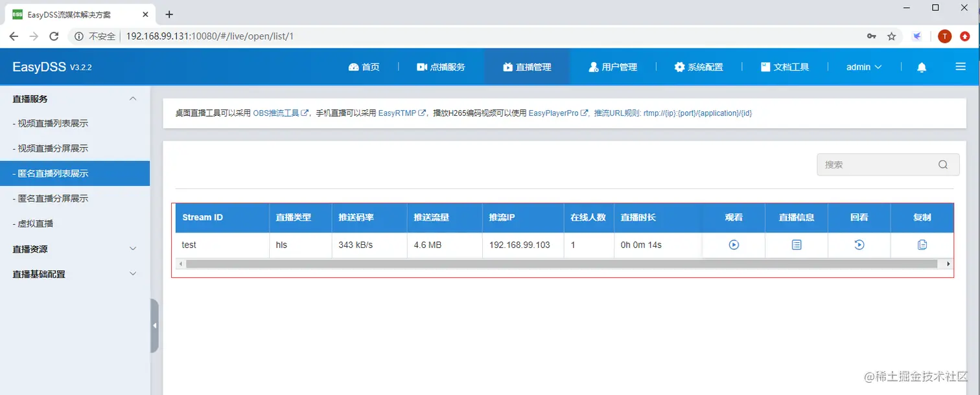Click the watch play icon for test stream
The height and width of the screenshot is (395, 980).
coord(734,245)
